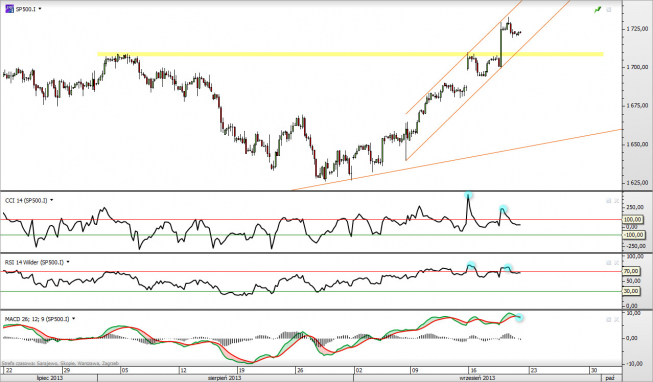Click the paź month label
653x382 pixels.
[610, 378]
